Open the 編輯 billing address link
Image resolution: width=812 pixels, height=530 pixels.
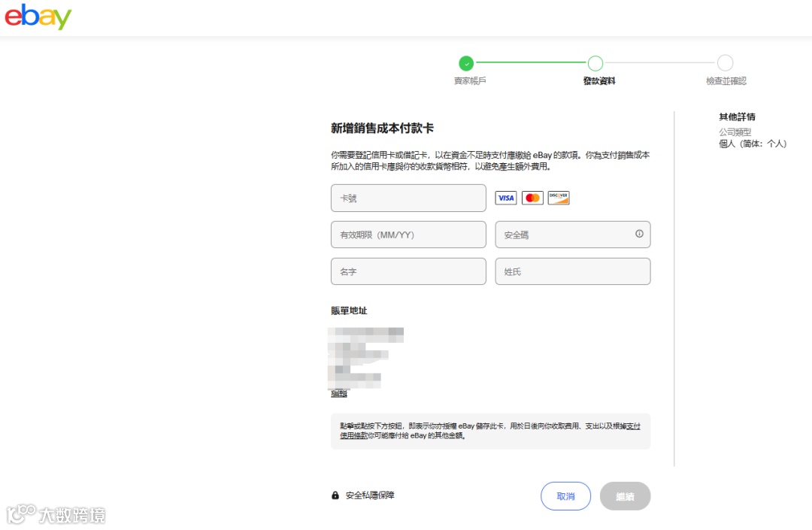(339, 393)
